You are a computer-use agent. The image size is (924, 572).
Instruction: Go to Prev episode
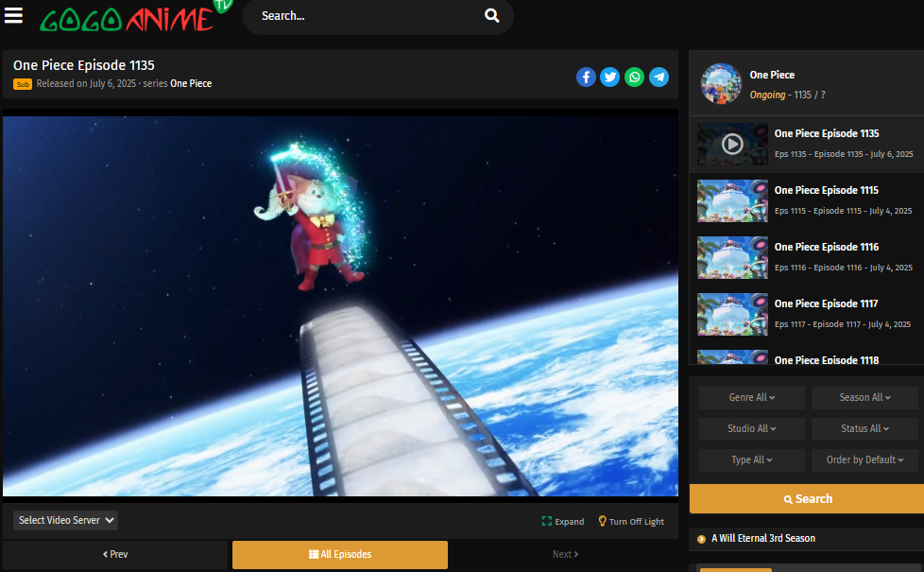115,554
